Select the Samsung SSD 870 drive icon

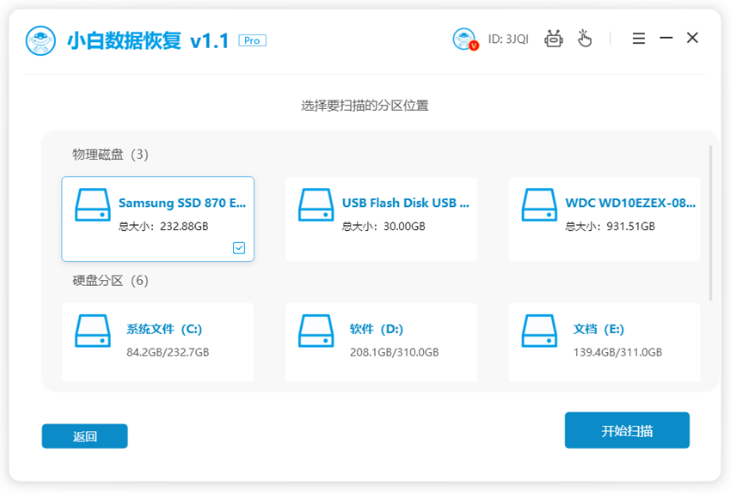pos(92,204)
